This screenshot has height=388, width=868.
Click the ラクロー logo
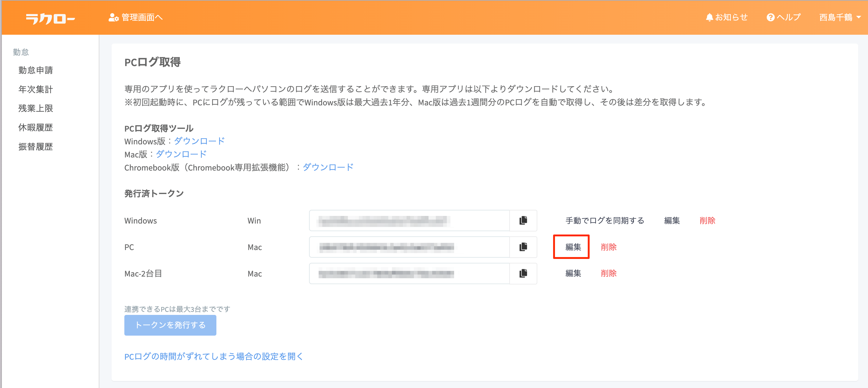pos(50,18)
